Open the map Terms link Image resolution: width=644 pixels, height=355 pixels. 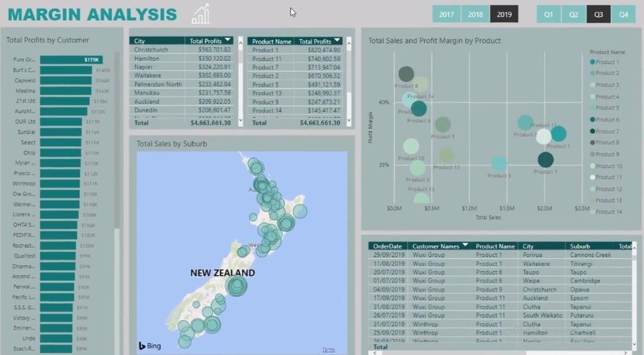(328, 350)
